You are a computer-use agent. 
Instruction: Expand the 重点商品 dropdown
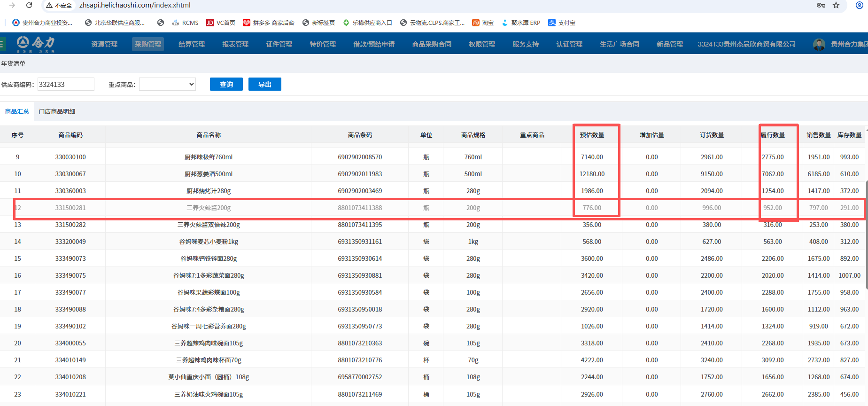(x=167, y=85)
